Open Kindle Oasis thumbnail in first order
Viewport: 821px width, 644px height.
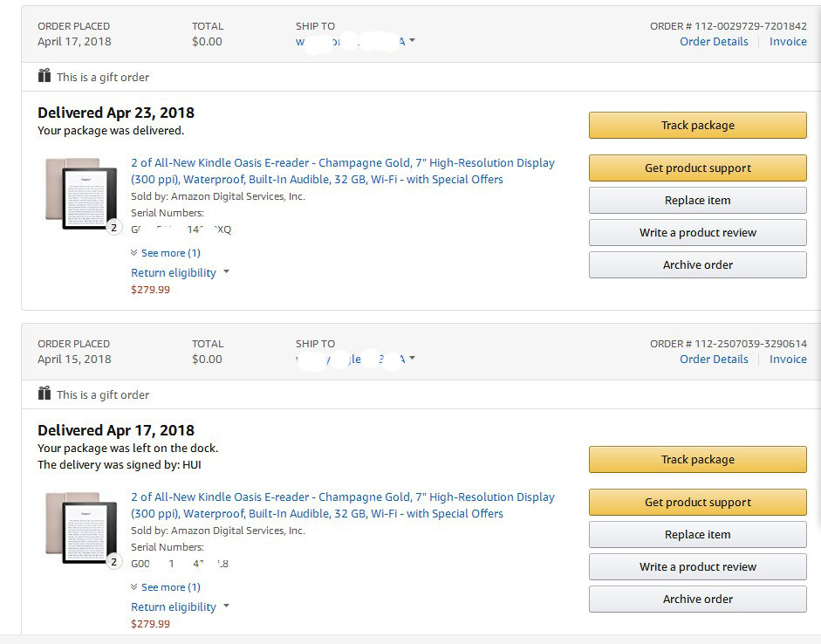(81, 194)
